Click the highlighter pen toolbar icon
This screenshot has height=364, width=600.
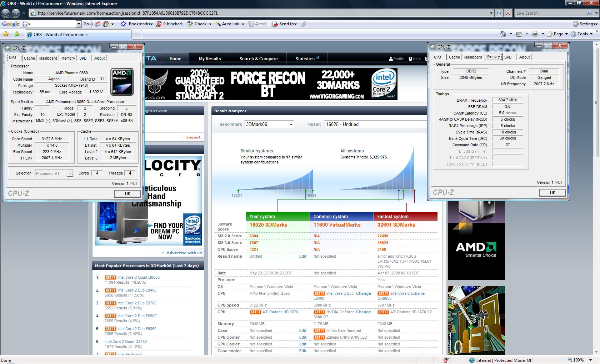304,24
